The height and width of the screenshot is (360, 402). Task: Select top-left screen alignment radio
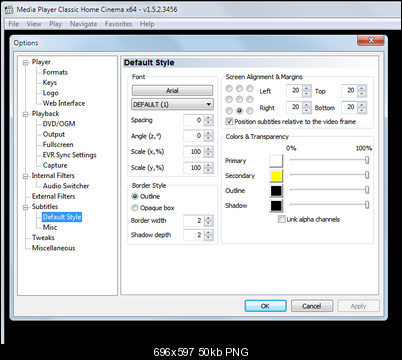coord(229,89)
